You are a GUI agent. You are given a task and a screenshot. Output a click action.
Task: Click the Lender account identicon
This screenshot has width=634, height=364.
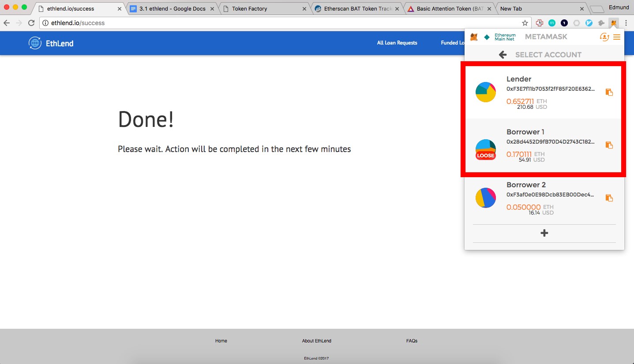tap(486, 92)
